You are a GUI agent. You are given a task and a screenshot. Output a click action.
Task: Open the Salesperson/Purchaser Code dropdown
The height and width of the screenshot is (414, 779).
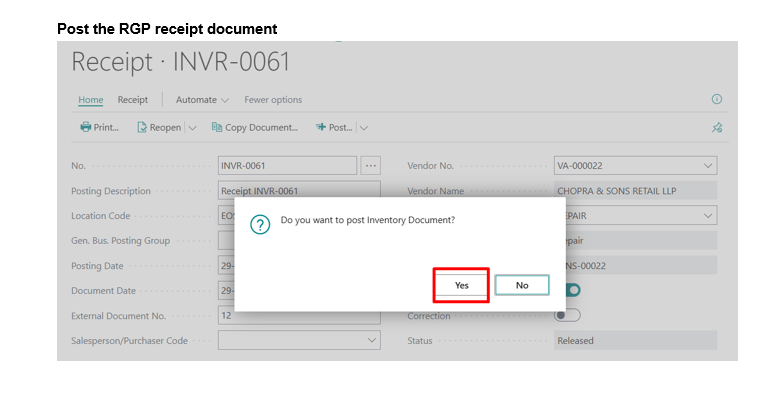pos(372,340)
